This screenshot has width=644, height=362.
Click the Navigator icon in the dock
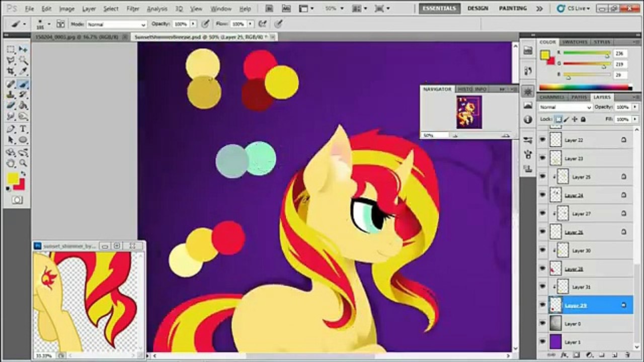coord(528,92)
